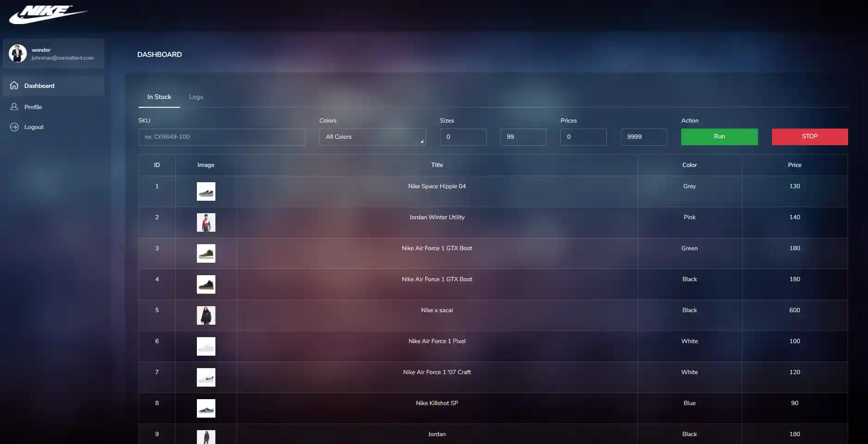The image size is (868, 444).
Task: Select Logout in the sidebar
Action: pos(54,127)
